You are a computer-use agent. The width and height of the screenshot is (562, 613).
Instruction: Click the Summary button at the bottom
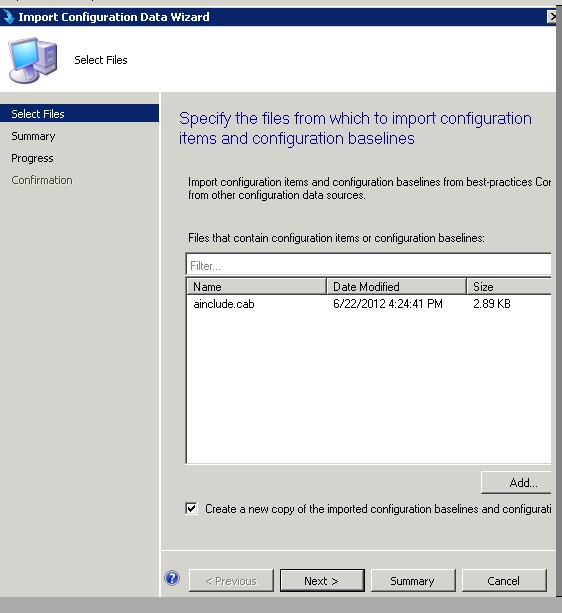click(413, 581)
